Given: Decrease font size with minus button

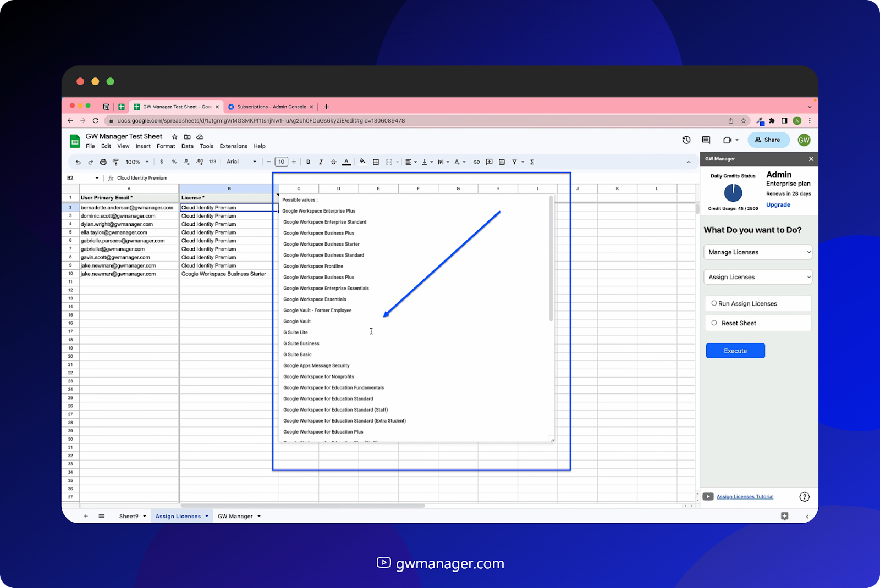Looking at the screenshot, I should point(268,162).
